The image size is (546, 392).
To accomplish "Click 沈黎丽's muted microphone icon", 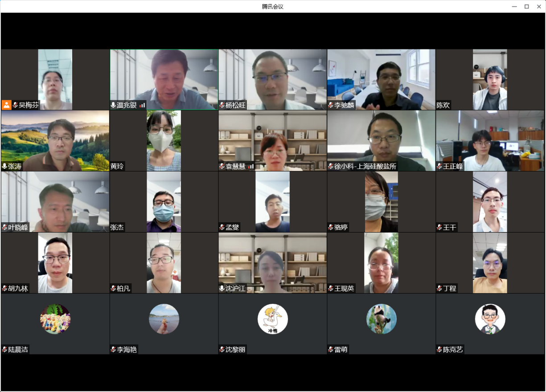I will coord(222,350).
